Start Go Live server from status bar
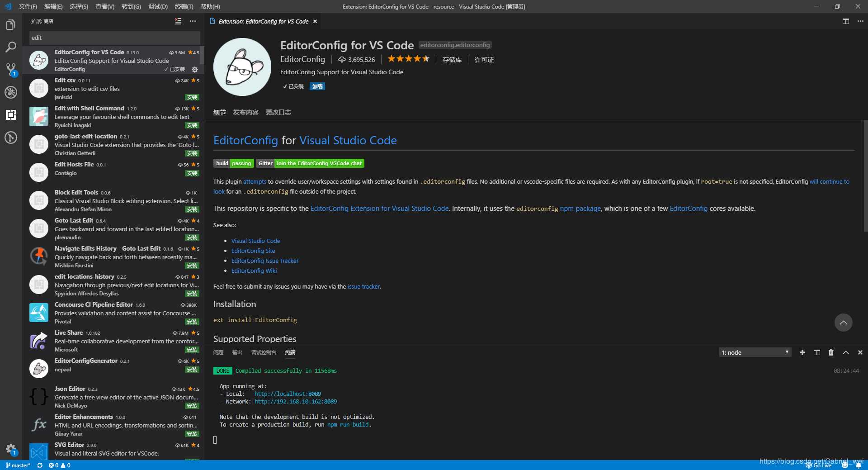868x470 pixels. click(819, 465)
